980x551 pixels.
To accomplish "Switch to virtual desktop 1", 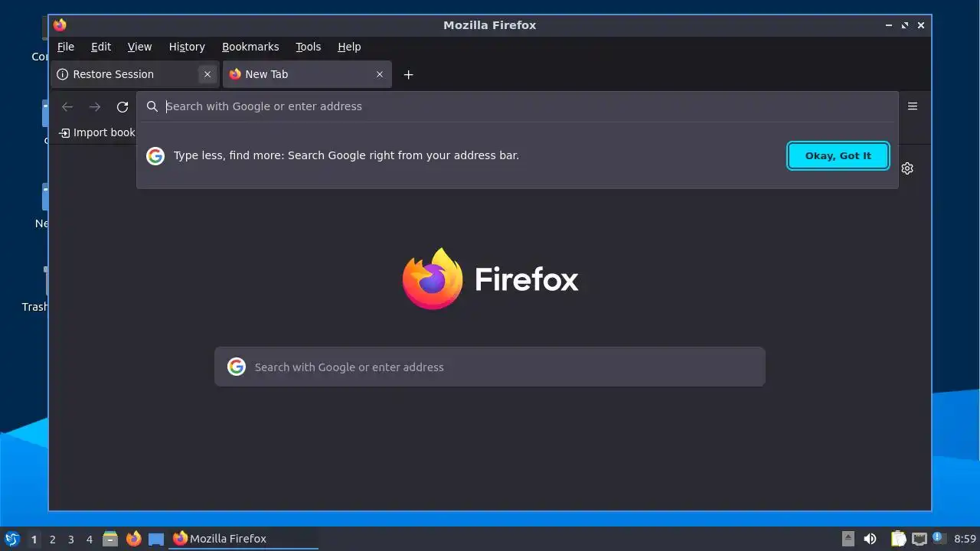I will pyautogui.click(x=34, y=540).
